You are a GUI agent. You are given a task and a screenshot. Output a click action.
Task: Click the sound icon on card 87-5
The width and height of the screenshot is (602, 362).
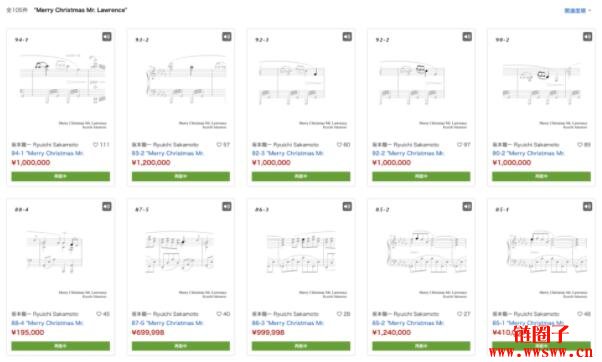coord(227,207)
